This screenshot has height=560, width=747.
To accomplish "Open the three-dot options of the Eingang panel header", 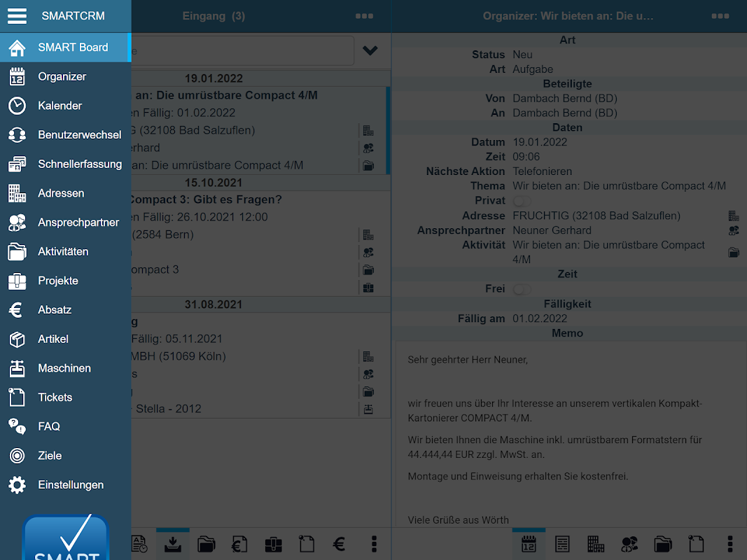I will click(x=365, y=16).
